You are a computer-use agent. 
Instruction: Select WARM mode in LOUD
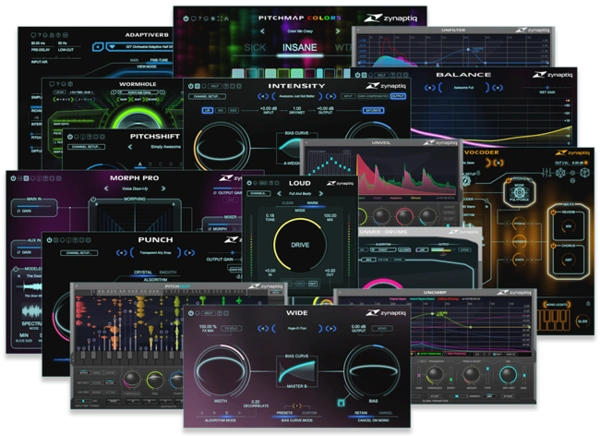pos(312,202)
